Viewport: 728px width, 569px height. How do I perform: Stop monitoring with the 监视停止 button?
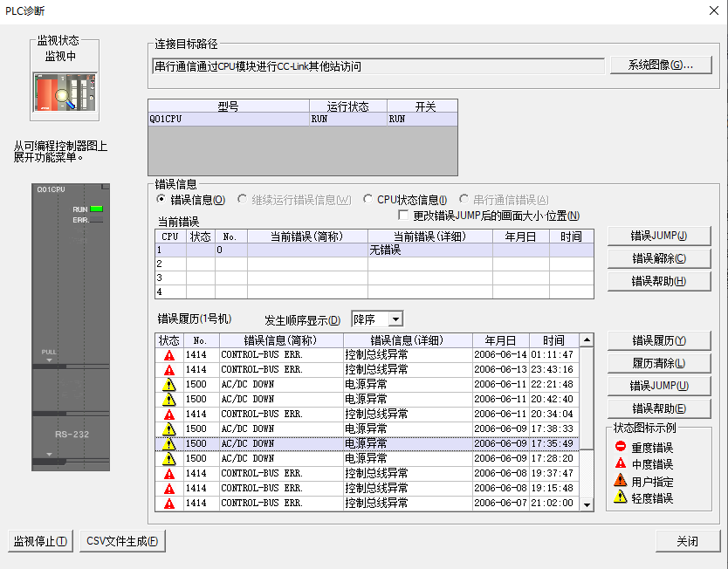coord(40,541)
